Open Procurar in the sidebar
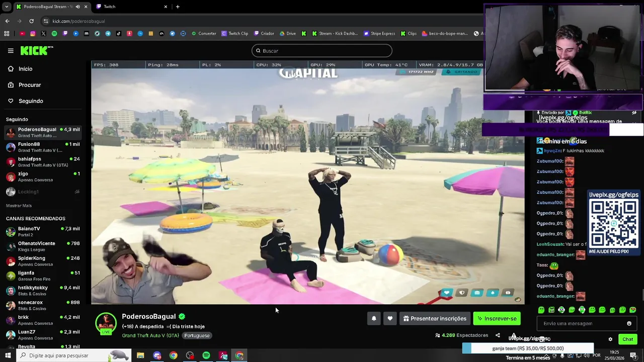Viewport: 644px width, 362px height. coord(30,85)
